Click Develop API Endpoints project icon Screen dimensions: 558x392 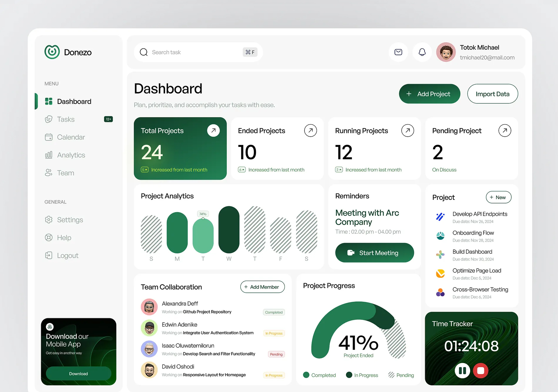(x=440, y=217)
